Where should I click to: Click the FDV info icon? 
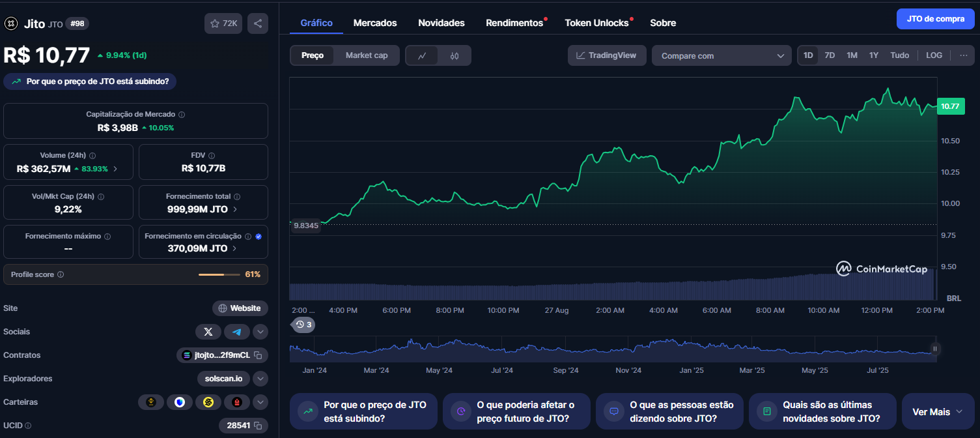[212, 156]
